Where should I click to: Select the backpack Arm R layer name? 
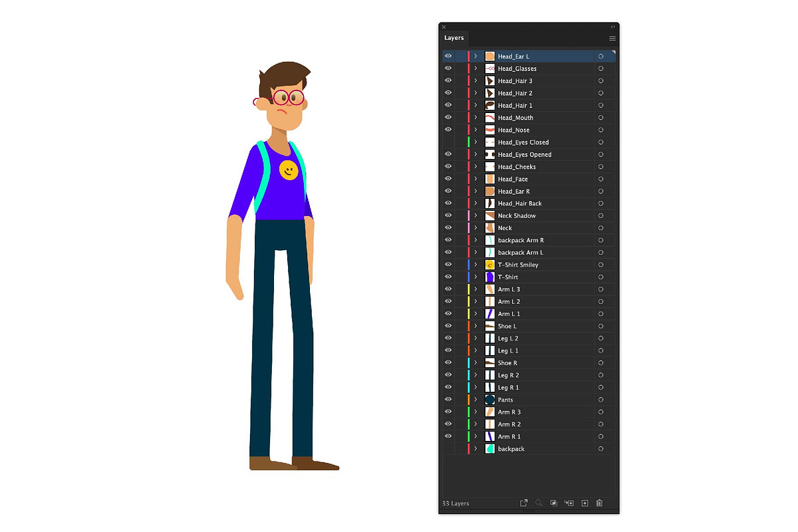521,240
